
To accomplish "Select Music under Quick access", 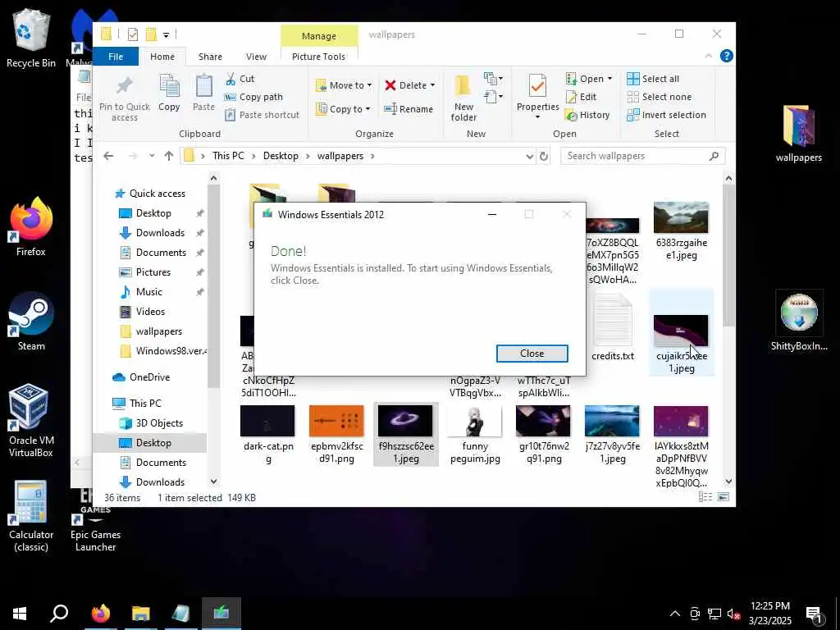I will pyautogui.click(x=148, y=292).
